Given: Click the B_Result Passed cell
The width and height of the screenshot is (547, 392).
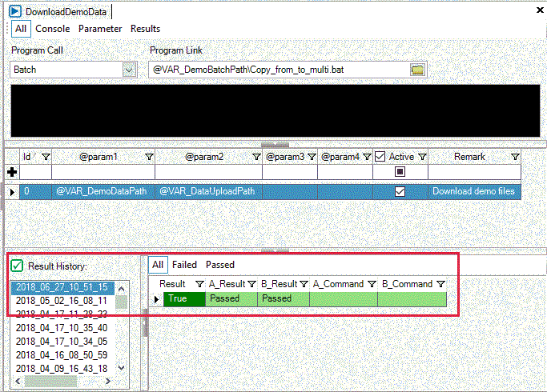Looking at the screenshot, I should coord(284,299).
